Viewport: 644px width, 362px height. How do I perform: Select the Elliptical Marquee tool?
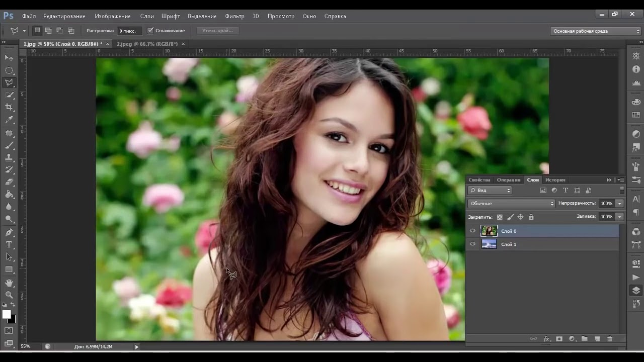(9, 70)
